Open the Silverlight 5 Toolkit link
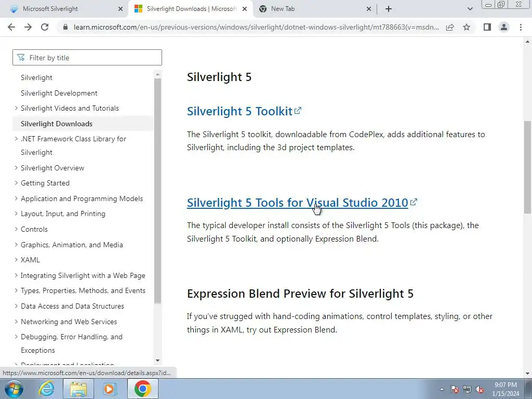 click(240, 111)
